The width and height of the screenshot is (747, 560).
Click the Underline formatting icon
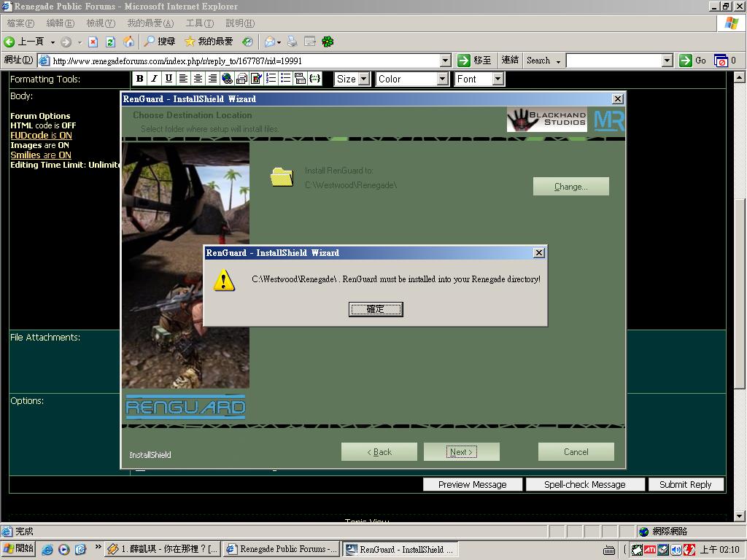tap(169, 79)
